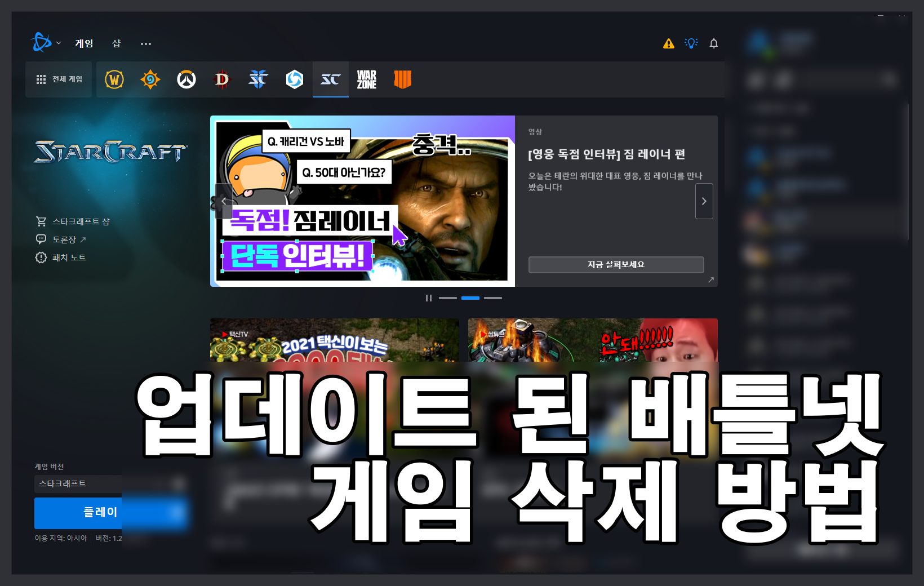Select the World of Warcraft icon
This screenshot has height=586, width=924.
tap(114, 79)
